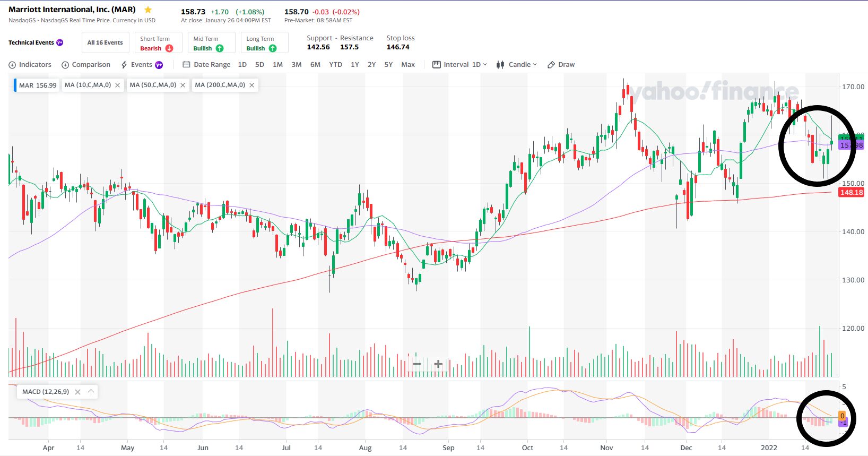This screenshot has height=456, width=868.
Task: Click the Events lightning bolt icon
Action: click(x=124, y=65)
